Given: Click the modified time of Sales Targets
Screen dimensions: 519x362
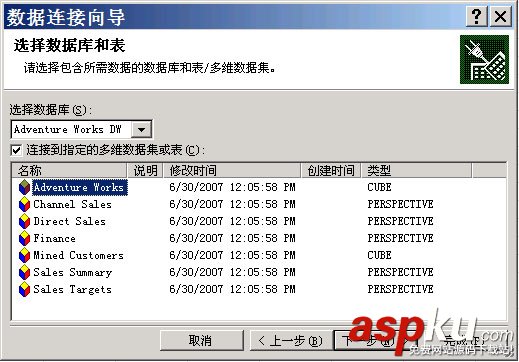Looking at the screenshot, I should point(232,289).
